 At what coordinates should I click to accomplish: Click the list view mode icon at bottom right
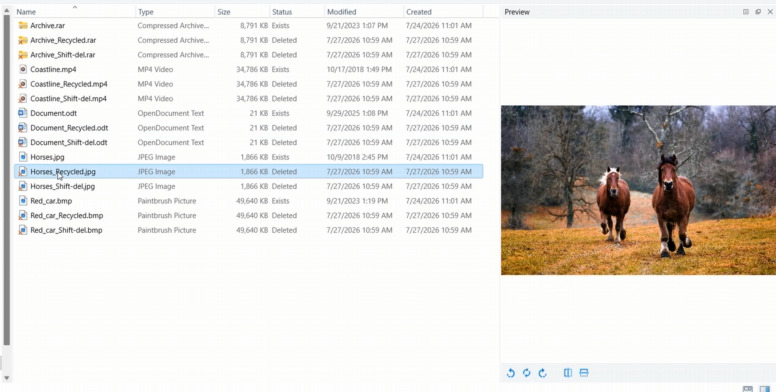(x=748, y=389)
